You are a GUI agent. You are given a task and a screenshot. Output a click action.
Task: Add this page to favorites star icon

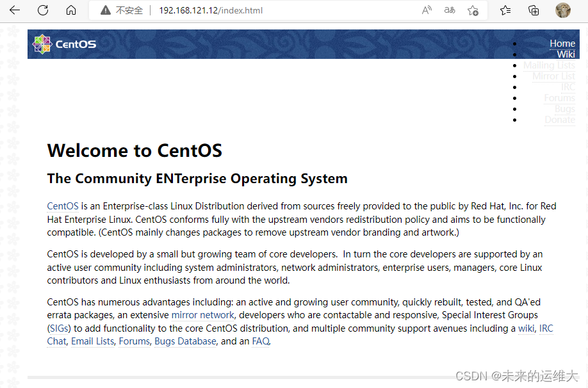coord(473,10)
